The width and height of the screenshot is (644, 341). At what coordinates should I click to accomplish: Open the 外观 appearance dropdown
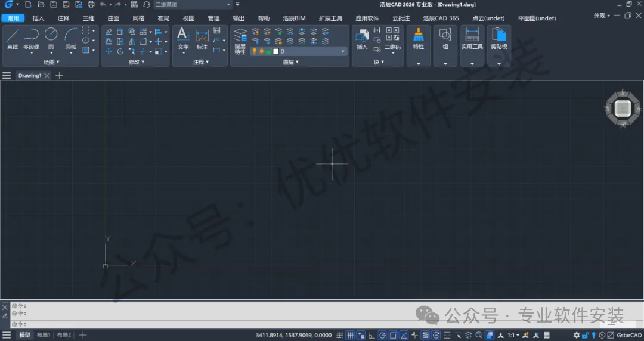click(602, 15)
